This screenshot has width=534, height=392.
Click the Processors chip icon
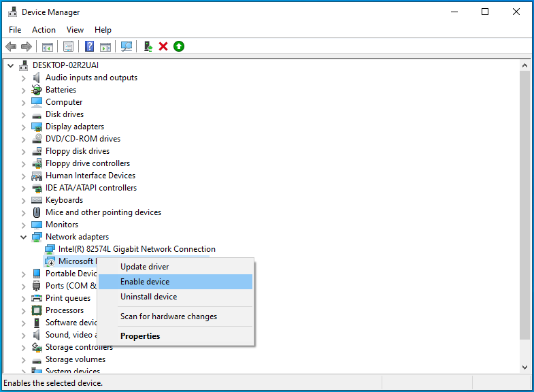click(37, 310)
